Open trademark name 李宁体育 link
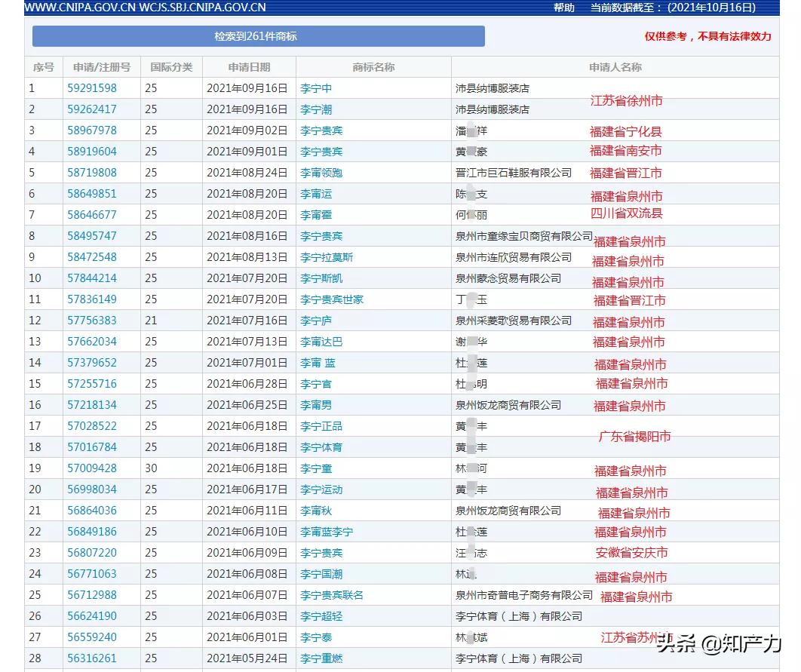The height and width of the screenshot is (672, 801). [320, 447]
